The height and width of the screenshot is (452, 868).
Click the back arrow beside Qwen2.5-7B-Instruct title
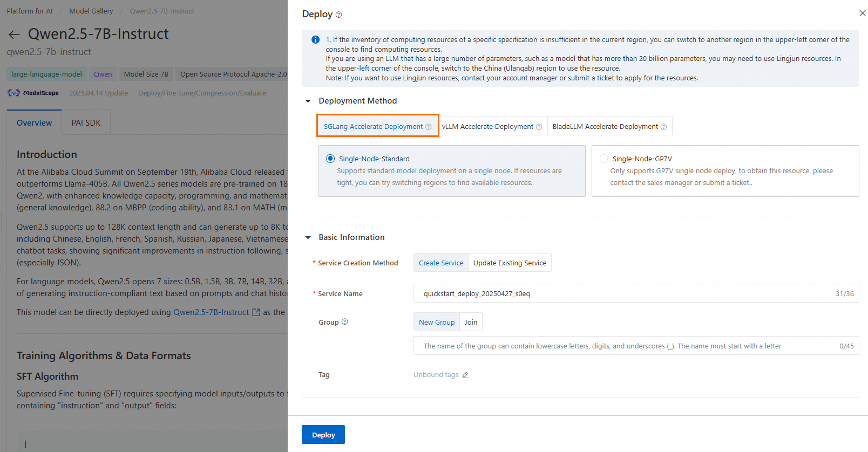(x=14, y=35)
